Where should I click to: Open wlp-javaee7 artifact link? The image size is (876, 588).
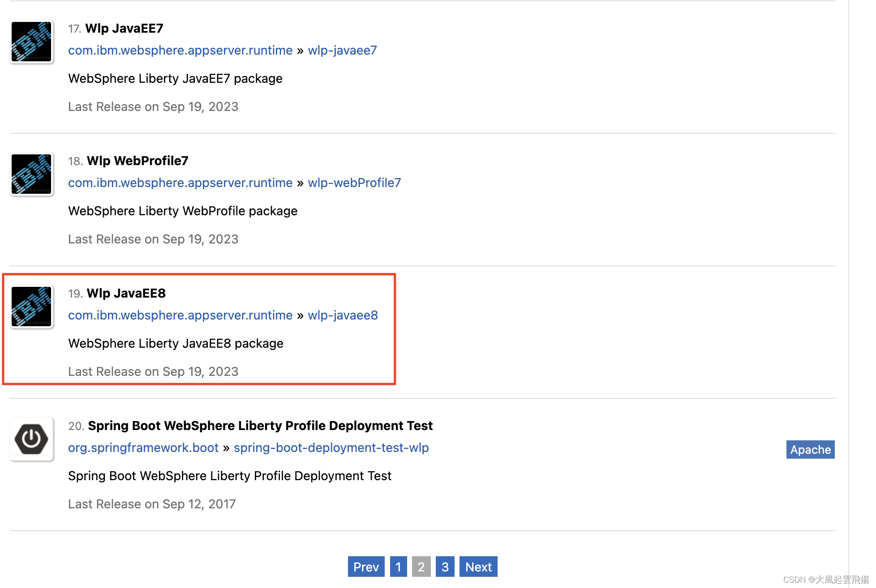pos(342,50)
